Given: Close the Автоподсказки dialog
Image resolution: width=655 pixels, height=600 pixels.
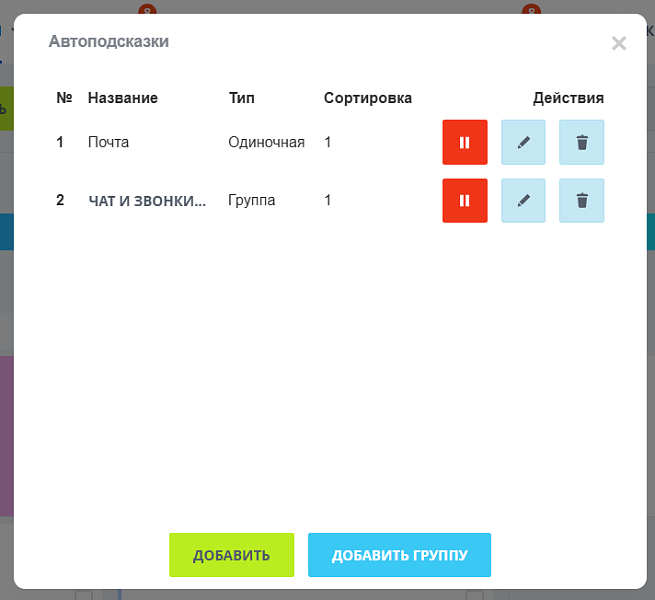Looking at the screenshot, I should (x=619, y=43).
